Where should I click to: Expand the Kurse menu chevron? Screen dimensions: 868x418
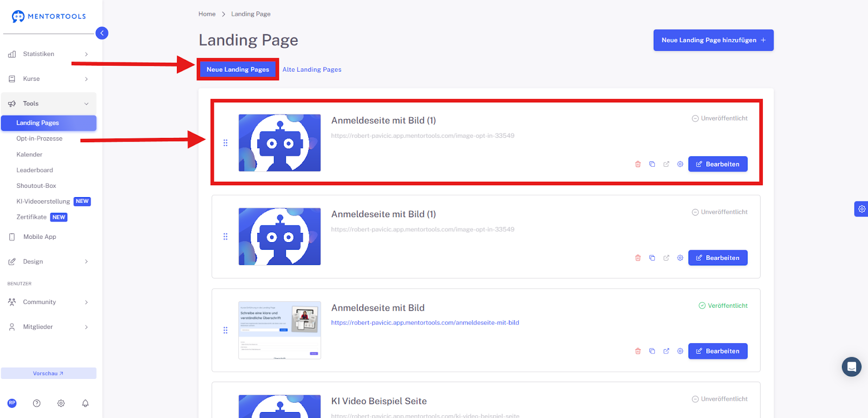(86, 79)
